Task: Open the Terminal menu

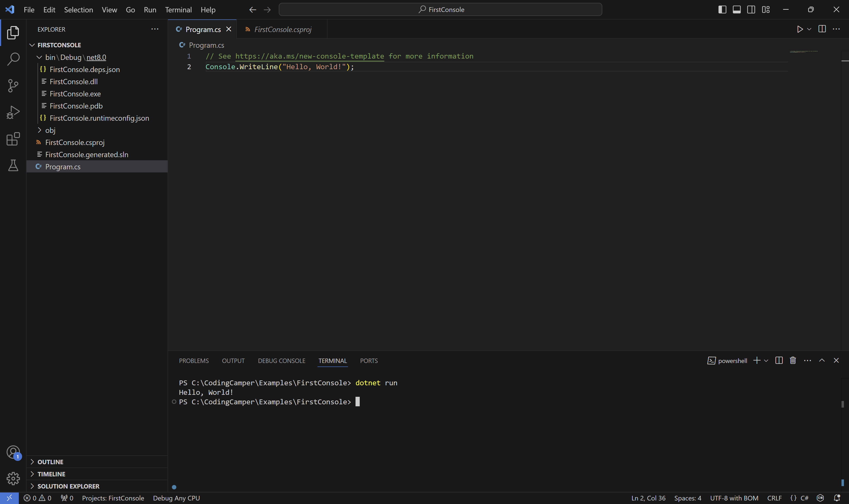Action: 178,10
